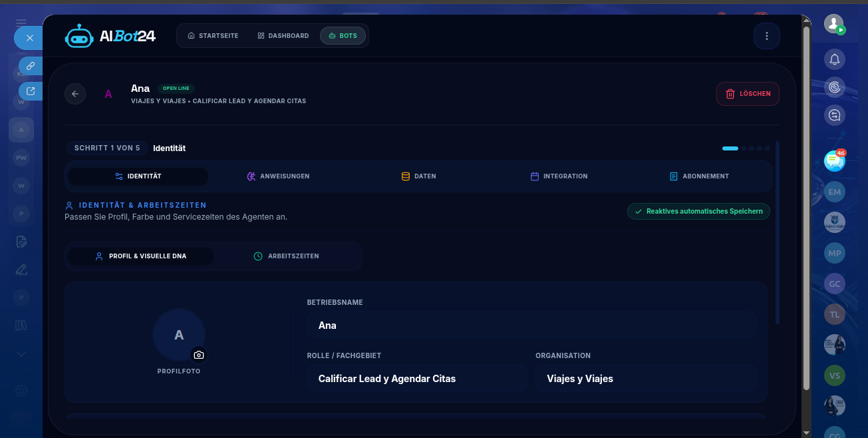The image size is (868, 438).
Task: Click the back arrow beside Ana
Action: point(75,94)
